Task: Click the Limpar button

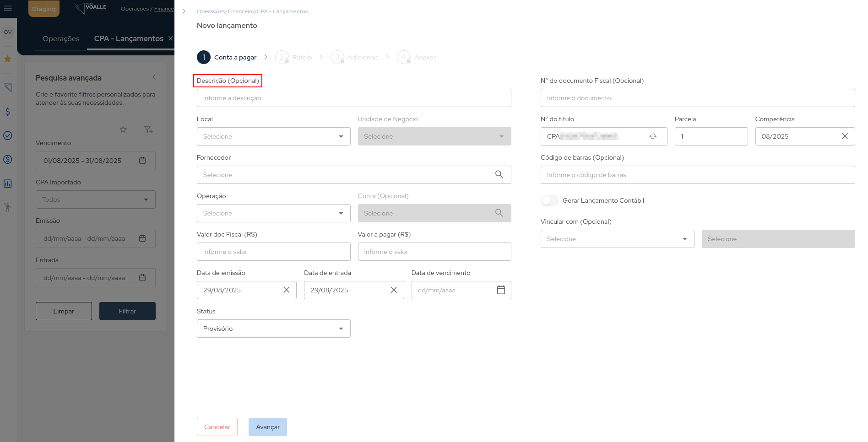Action: 64,311
